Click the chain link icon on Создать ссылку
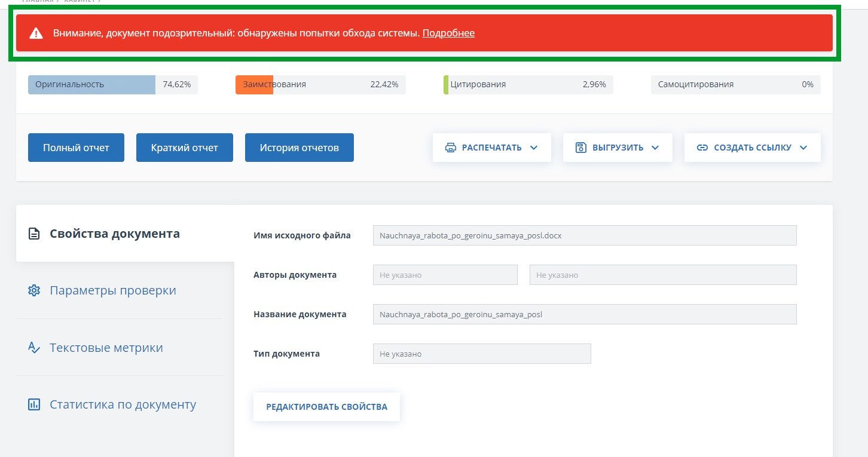The width and height of the screenshot is (868, 457). click(702, 148)
